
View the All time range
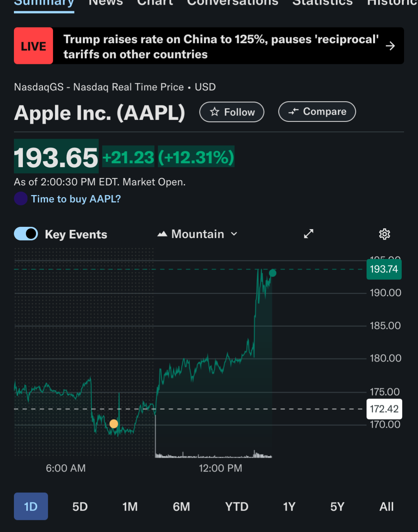[386, 506]
